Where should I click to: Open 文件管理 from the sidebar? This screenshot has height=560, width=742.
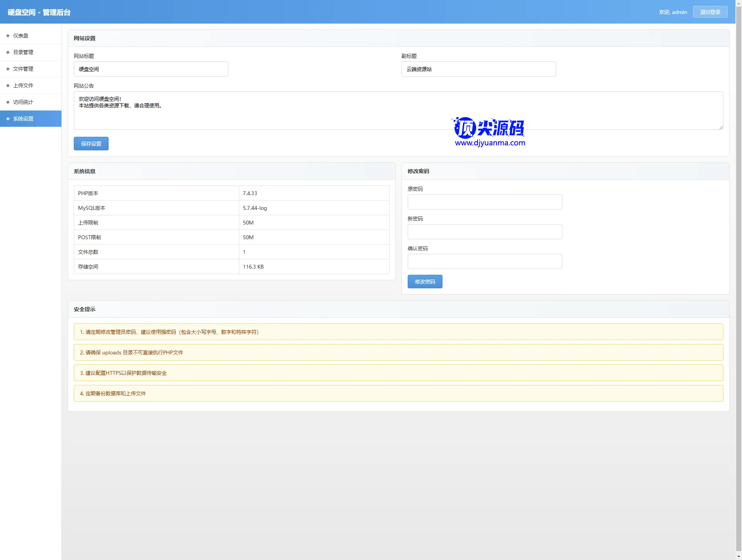coord(23,69)
